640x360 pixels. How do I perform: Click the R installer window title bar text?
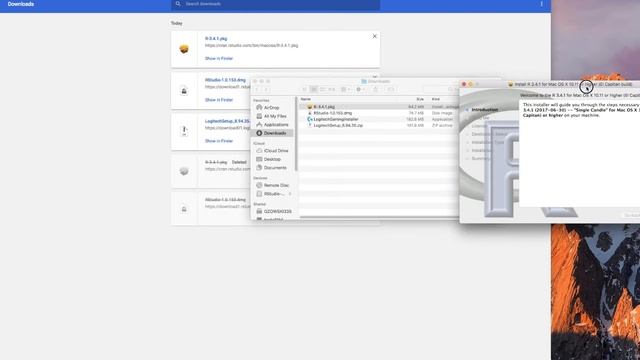coord(573,84)
